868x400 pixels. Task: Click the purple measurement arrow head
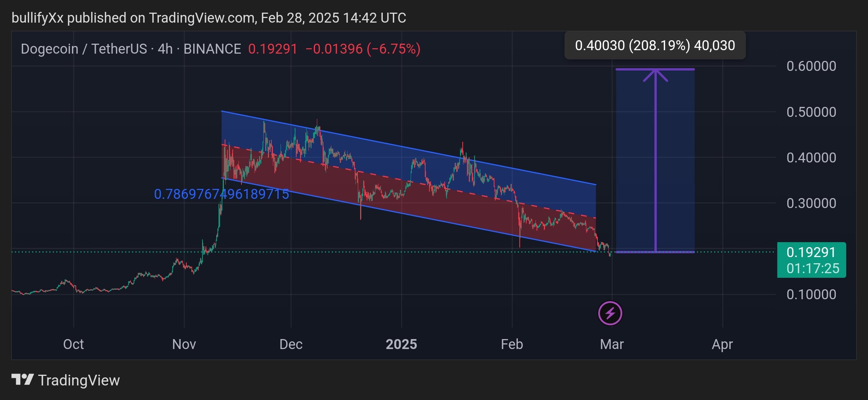(x=656, y=75)
